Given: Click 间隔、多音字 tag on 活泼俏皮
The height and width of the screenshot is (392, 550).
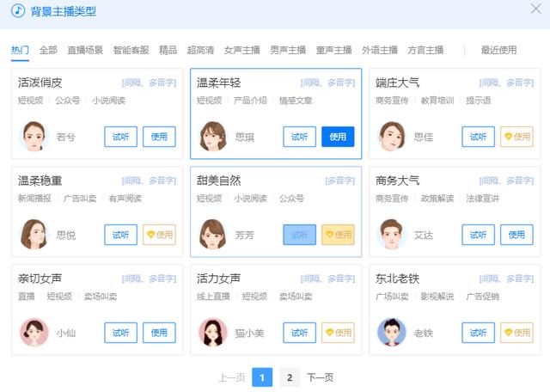Looking at the screenshot, I should [149, 83].
